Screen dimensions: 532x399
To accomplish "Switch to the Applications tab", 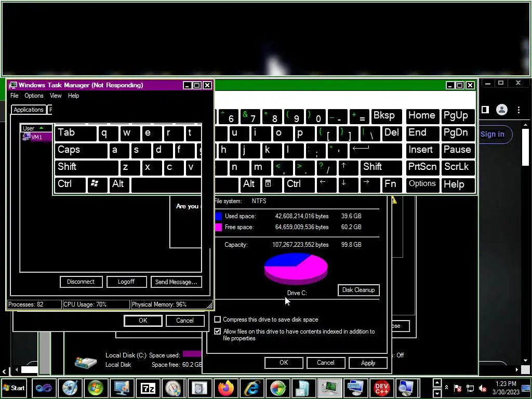I will (29, 110).
